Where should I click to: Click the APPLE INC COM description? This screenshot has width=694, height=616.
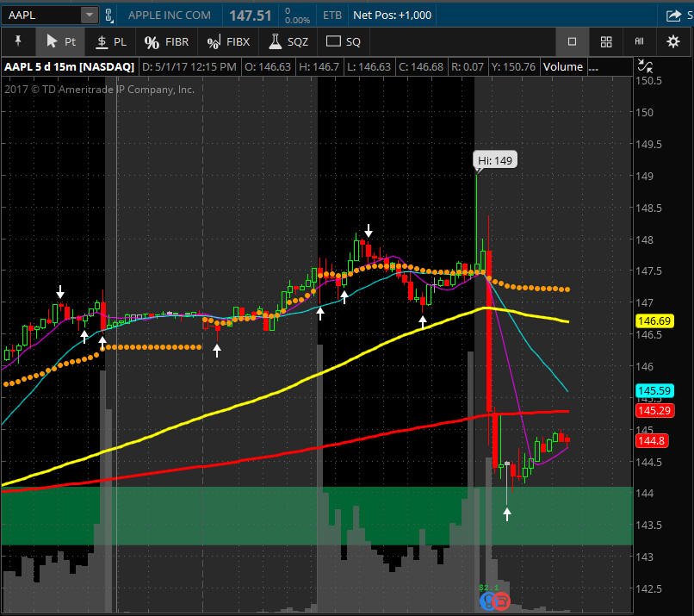pyautogui.click(x=170, y=15)
